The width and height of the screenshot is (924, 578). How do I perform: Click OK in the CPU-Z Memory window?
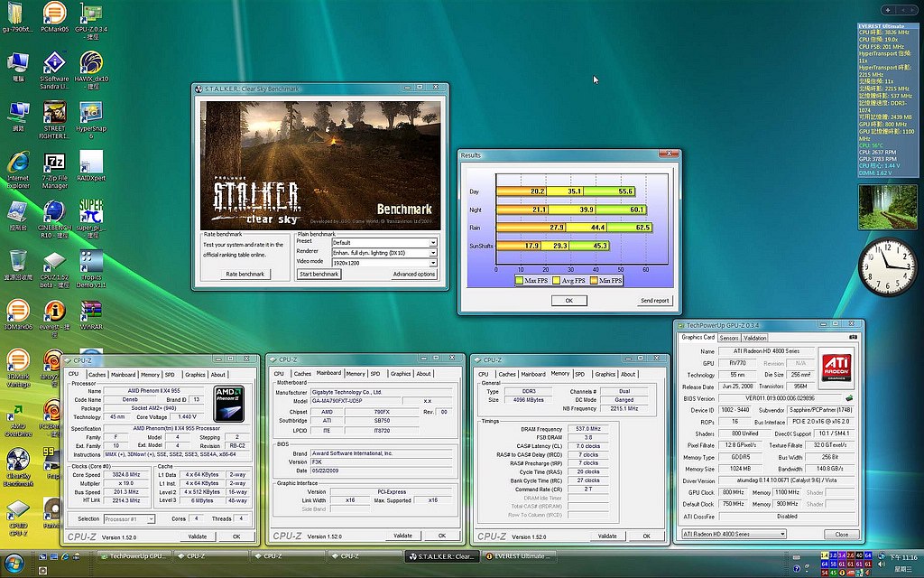(x=646, y=536)
